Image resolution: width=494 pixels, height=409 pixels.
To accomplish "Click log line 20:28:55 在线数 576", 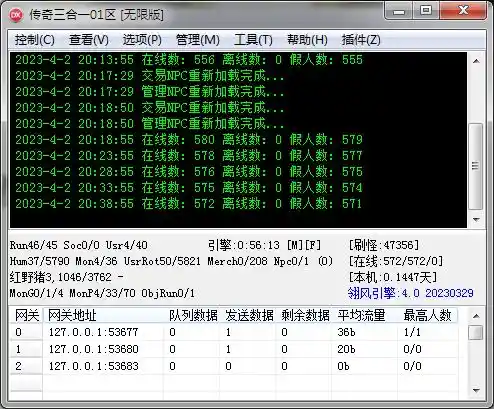I will (x=189, y=172).
